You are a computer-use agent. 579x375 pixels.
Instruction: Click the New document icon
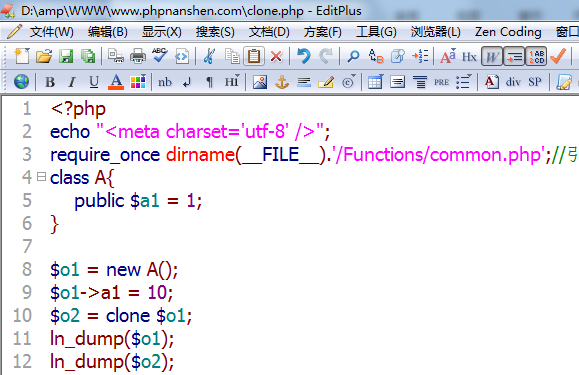click(x=22, y=56)
